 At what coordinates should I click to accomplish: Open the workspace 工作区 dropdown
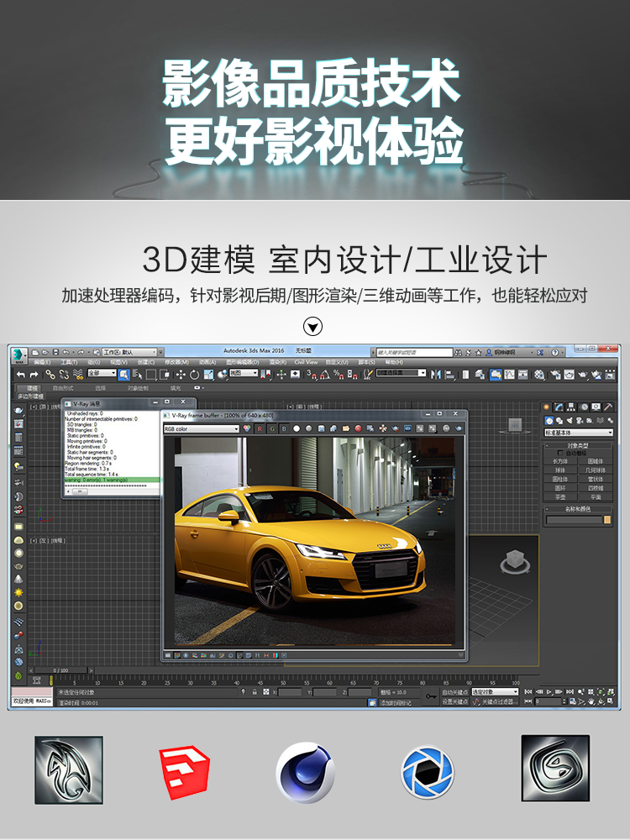point(129,353)
